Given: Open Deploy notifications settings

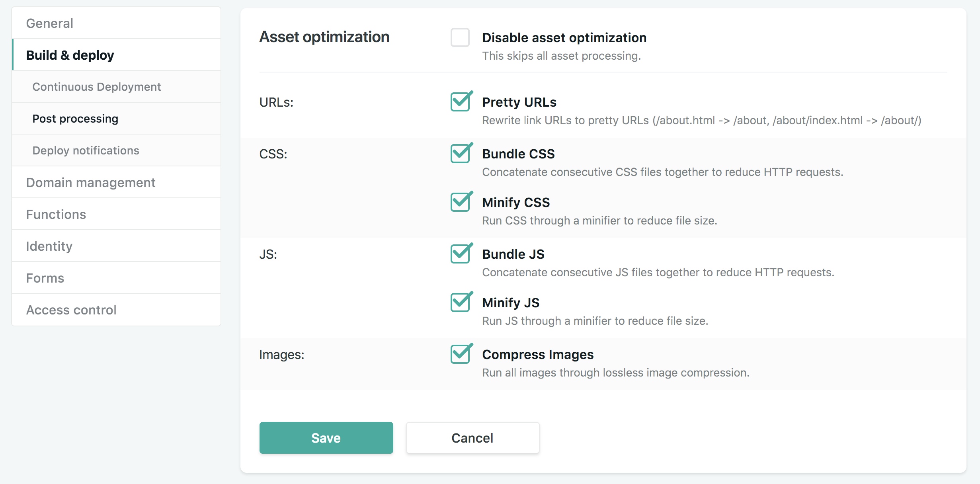Looking at the screenshot, I should (x=86, y=150).
